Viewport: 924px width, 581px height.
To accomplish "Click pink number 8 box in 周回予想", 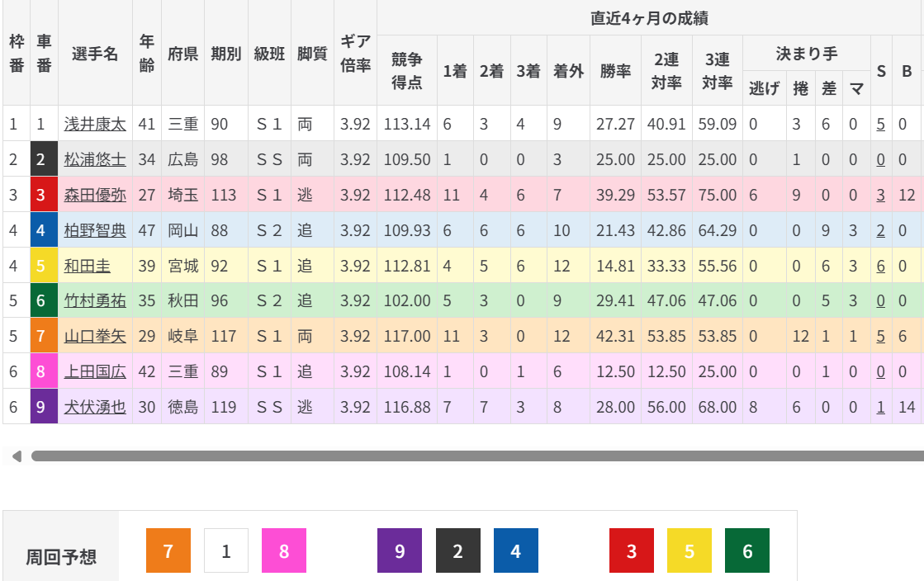I will (284, 550).
